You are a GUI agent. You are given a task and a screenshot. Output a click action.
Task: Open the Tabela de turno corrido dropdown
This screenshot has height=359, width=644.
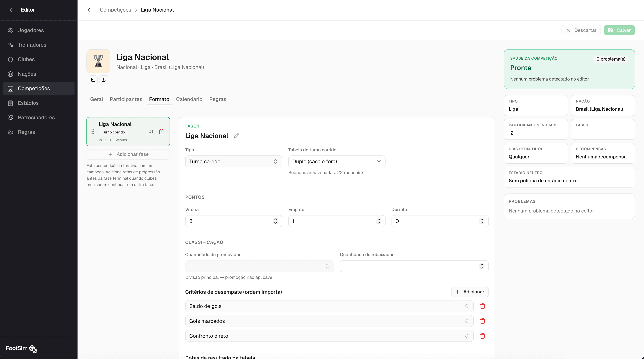coord(337,161)
